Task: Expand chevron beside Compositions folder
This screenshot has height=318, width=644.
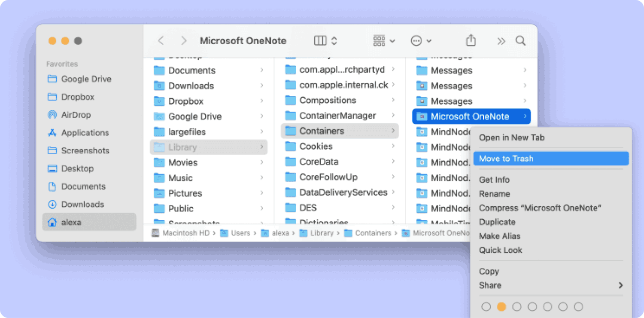Action: 393,100
